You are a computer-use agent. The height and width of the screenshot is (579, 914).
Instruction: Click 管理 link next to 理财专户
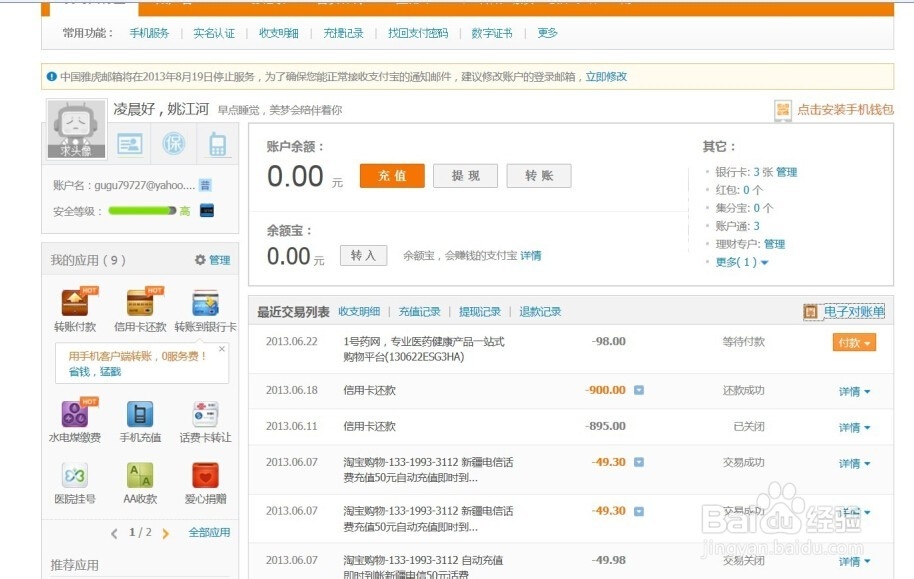coord(774,244)
